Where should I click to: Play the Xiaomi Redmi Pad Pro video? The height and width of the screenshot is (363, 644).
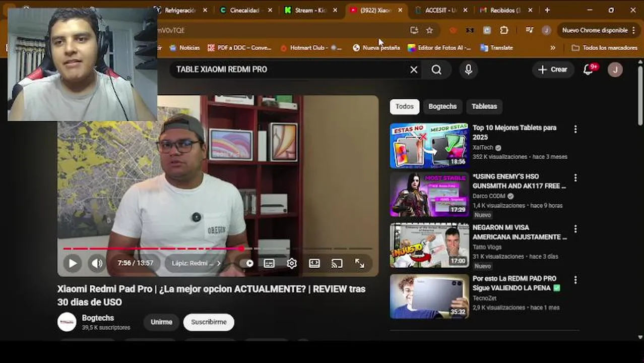pyautogui.click(x=73, y=263)
